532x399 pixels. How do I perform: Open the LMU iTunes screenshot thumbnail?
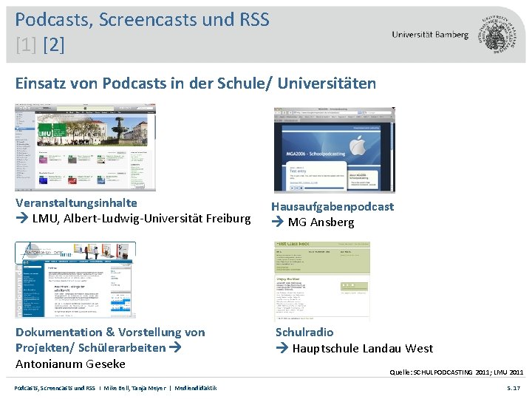pyautogui.click(x=85, y=147)
